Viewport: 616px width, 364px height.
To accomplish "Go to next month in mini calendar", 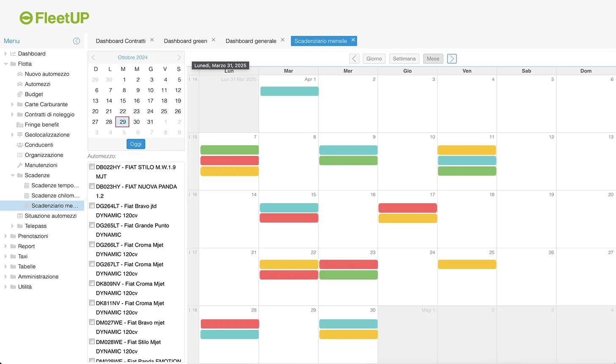I will pos(179,57).
